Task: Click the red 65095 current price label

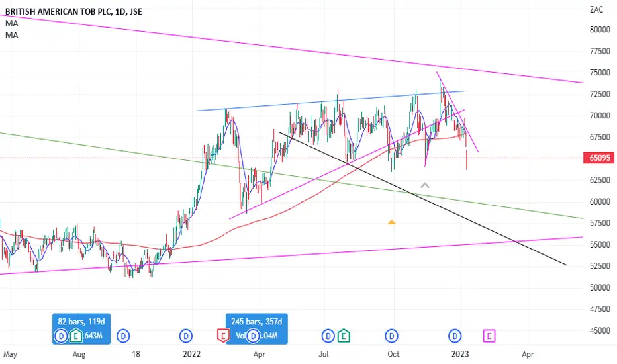Action: (x=599, y=158)
